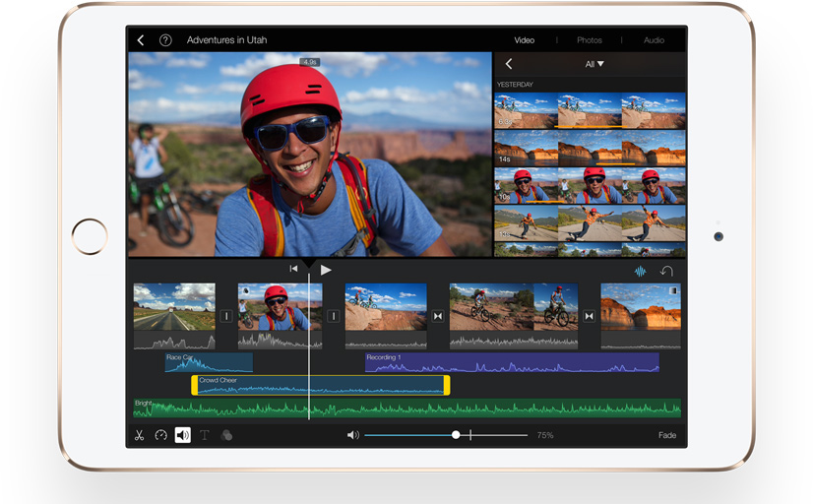Open the scissors actions tool
This screenshot has height=504, width=813.
(x=139, y=435)
